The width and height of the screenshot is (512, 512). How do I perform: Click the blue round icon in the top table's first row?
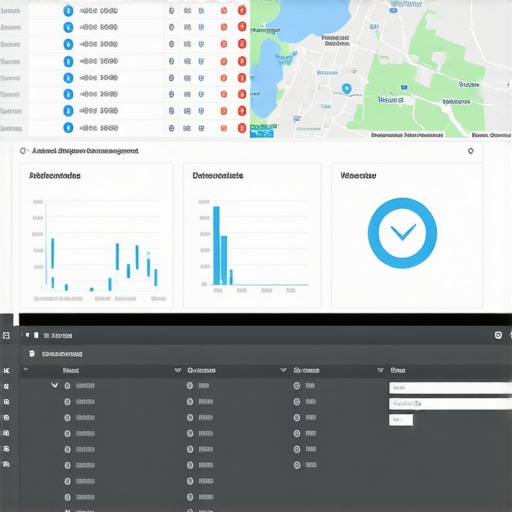68,11
